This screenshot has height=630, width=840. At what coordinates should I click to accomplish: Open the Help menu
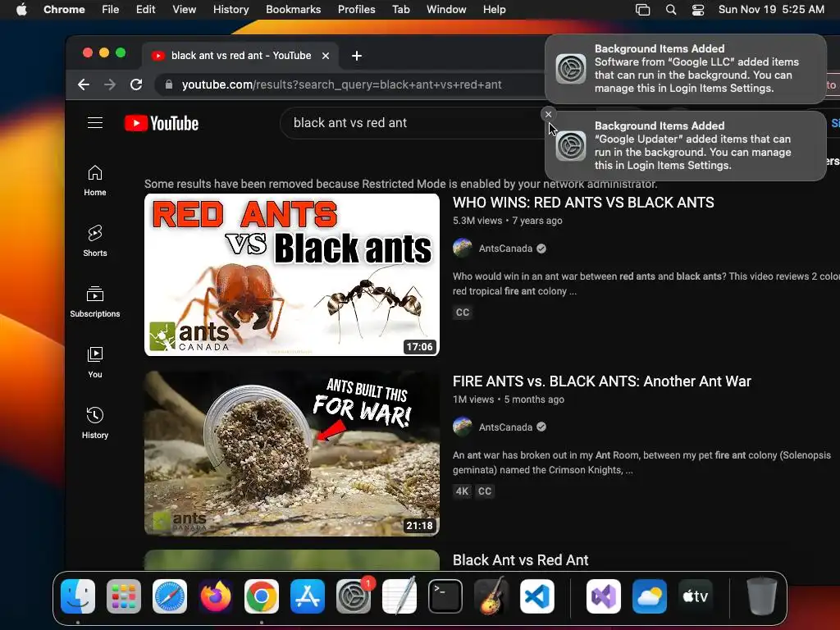(x=494, y=10)
